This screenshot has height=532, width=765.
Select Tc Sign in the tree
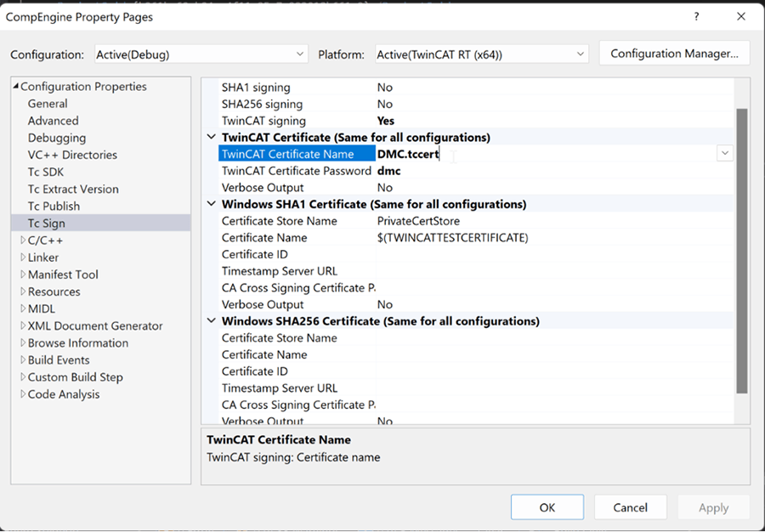tap(46, 223)
